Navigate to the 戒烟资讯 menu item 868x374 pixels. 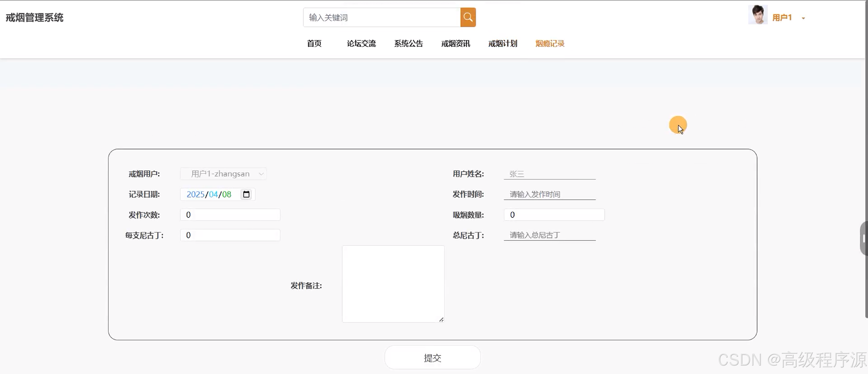[x=455, y=44]
